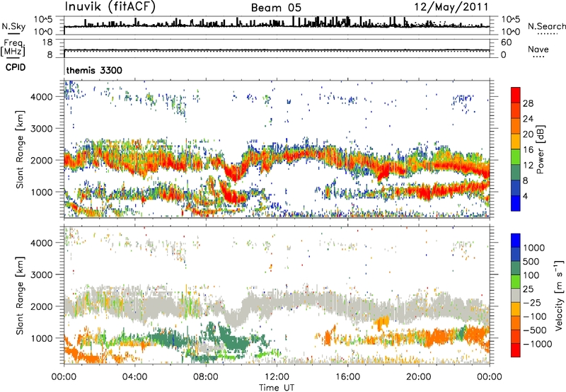Click the 'Beam 05' header label

tap(276, 8)
